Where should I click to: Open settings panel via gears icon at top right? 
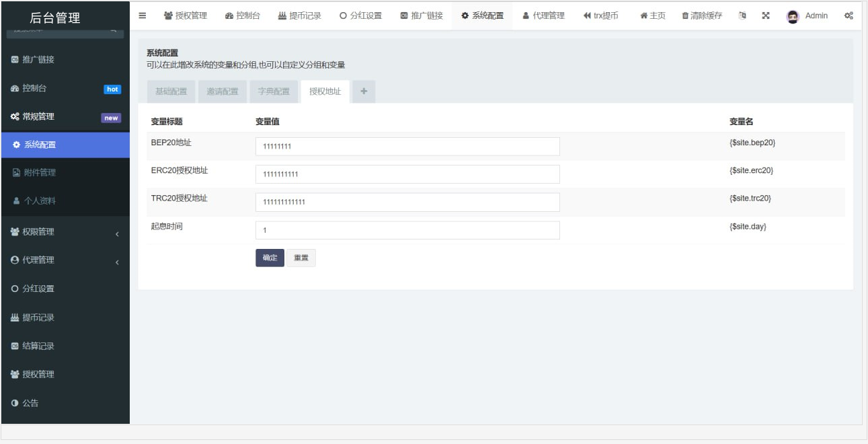click(x=849, y=15)
